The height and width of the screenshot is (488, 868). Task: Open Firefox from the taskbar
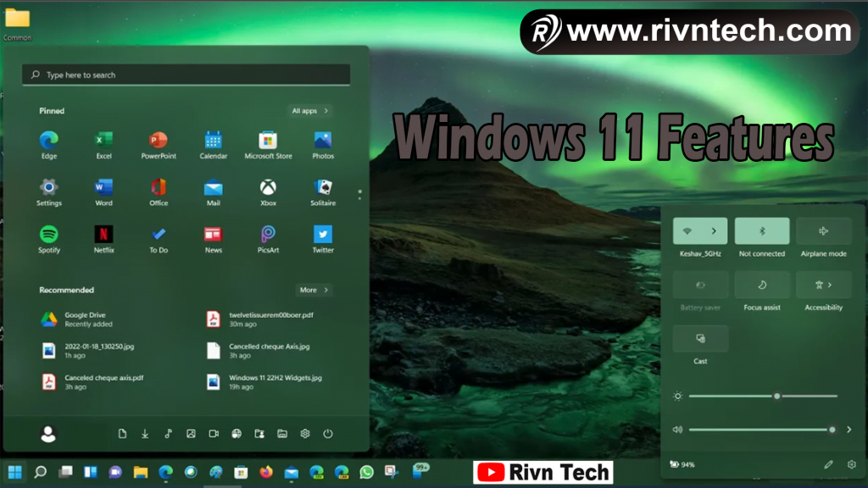click(266, 472)
